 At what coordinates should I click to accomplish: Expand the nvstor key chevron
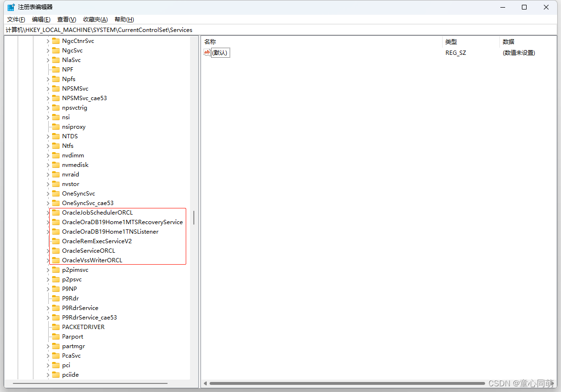click(48, 184)
